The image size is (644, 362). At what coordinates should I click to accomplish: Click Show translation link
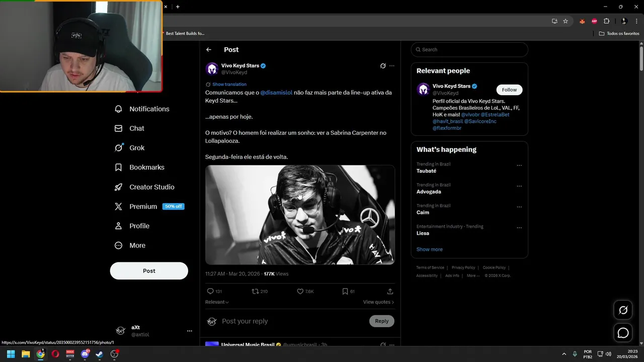[x=229, y=84]
